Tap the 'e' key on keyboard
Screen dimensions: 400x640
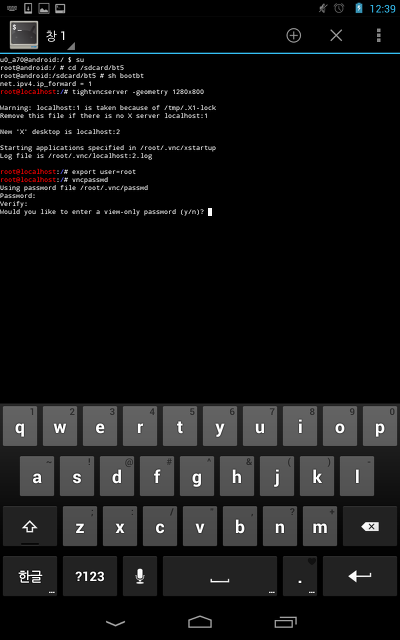click(x=100, y=426)
